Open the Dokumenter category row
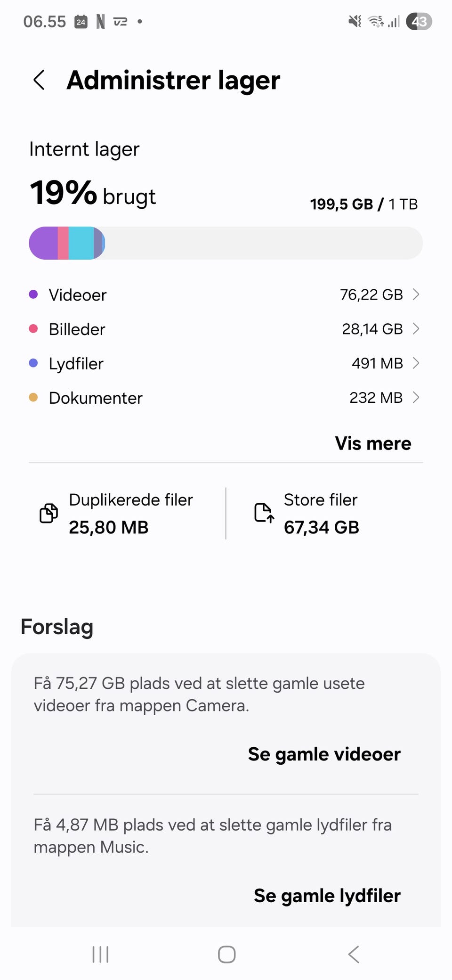 (225, 398)
